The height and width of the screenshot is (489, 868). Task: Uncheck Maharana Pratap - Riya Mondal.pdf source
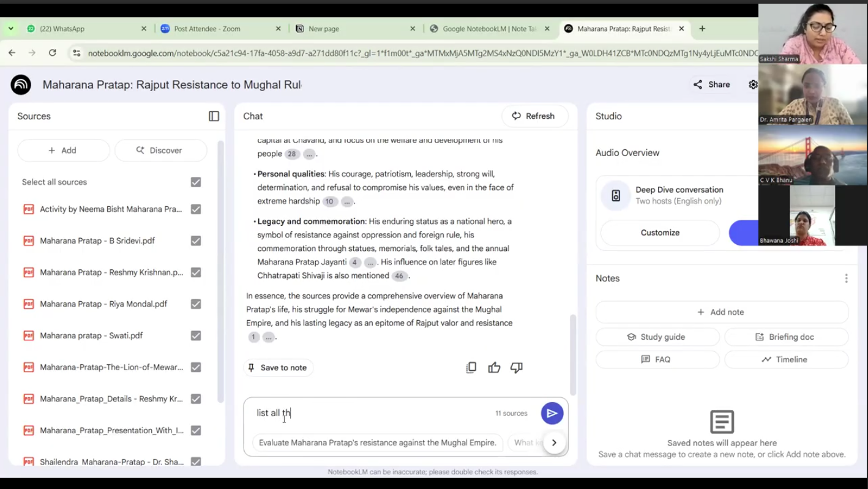[x=196, y=304]
